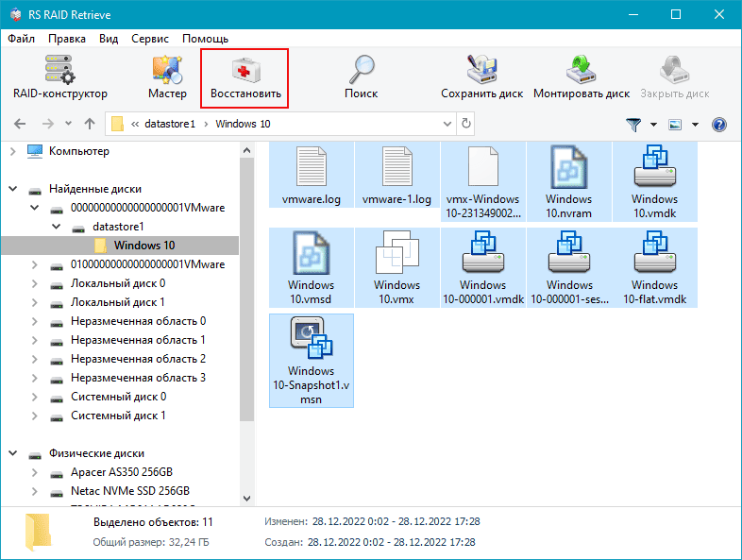Screen dimensions: 742x560
Task: Open the blue help question icon
Action: (x=718, y=125)
